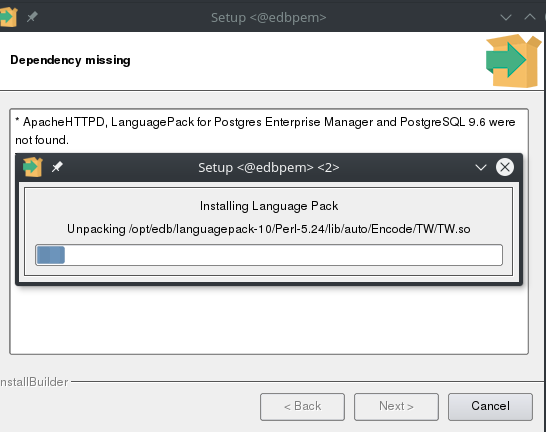Click the main Setup window's installer icon

point(8,17)
